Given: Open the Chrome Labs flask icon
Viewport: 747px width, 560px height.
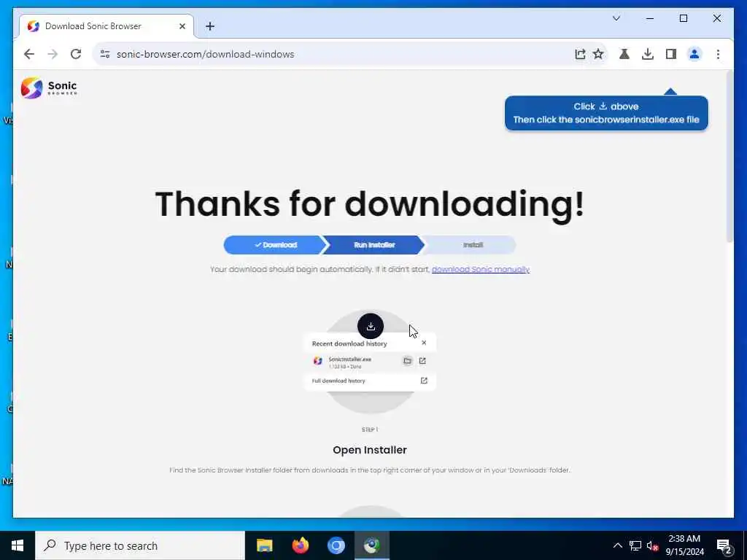Looking at the screenshot, I should [x=624, y=54].
